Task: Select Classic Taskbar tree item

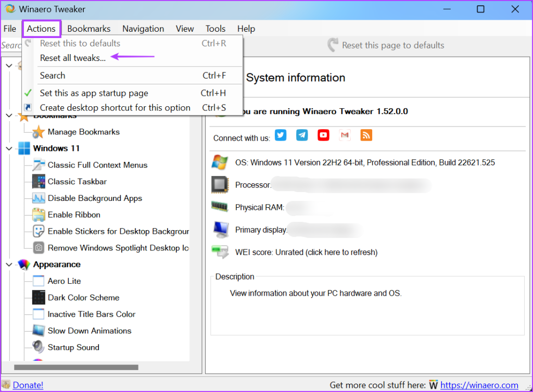Action: point(77,182)
